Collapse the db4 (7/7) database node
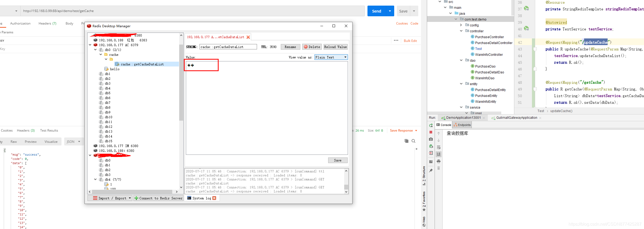The image size is (644, 229). coord(95,179)
